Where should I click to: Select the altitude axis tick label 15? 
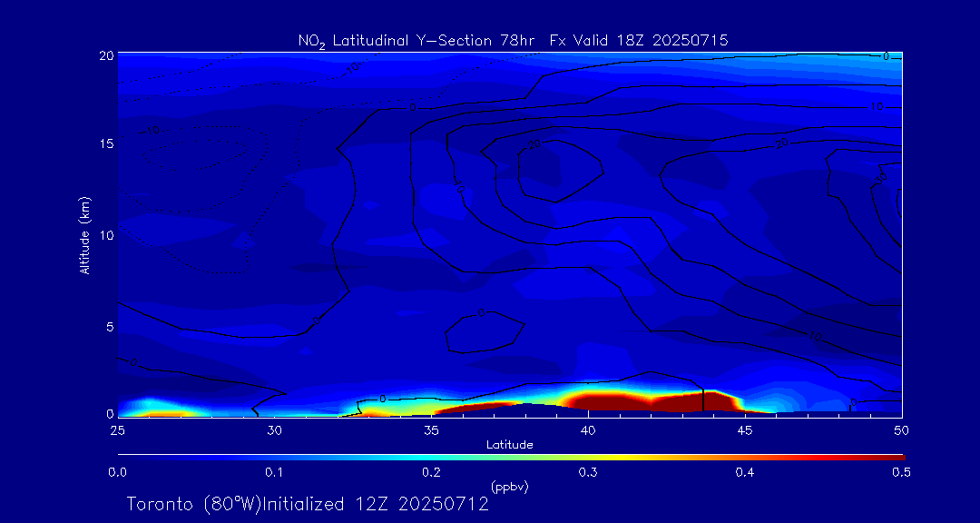pyautogui.click(x=106, y=143)
